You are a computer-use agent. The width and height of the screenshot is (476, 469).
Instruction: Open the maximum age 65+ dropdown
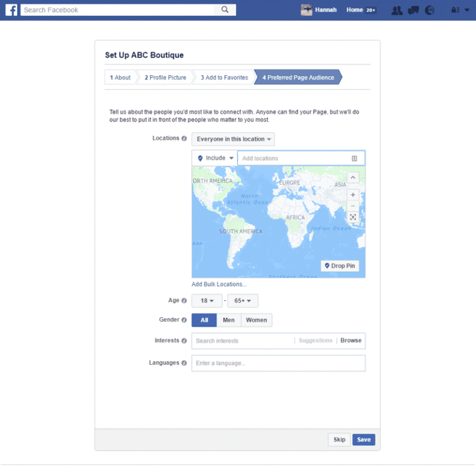(243, 301)
